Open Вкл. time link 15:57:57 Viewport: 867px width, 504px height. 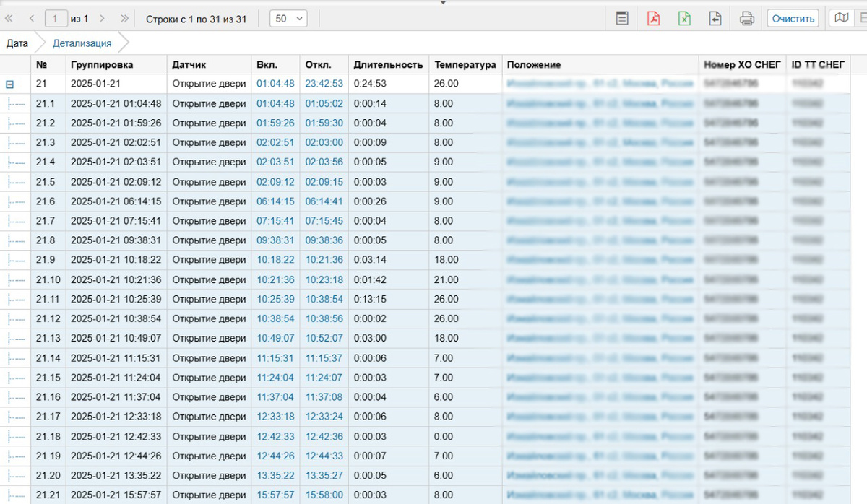pos(275,495)
